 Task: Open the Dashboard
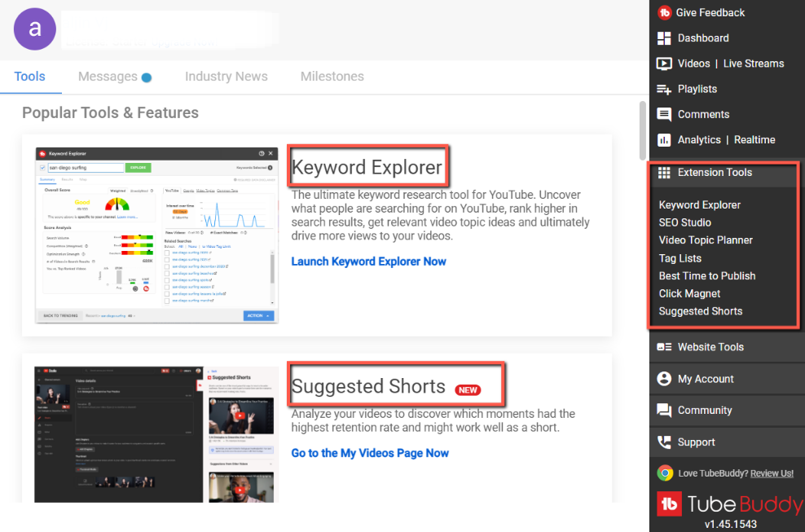[x=702, y=37]
